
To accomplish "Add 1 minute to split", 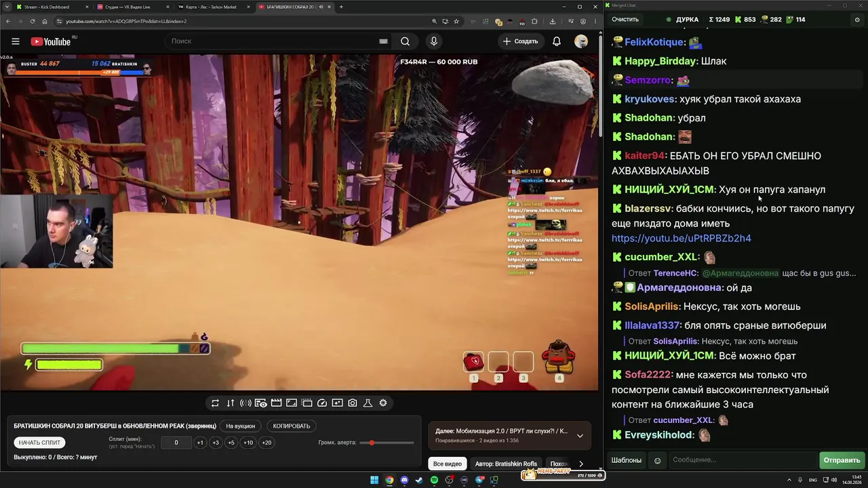I will pyautogui.click(x=200, y=443).
